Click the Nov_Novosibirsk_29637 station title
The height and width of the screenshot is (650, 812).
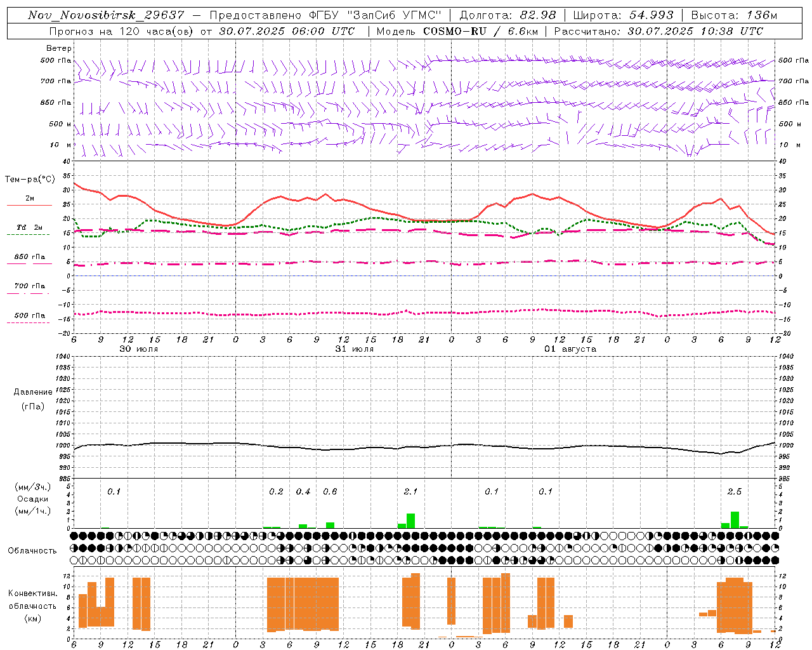[107, 15]
